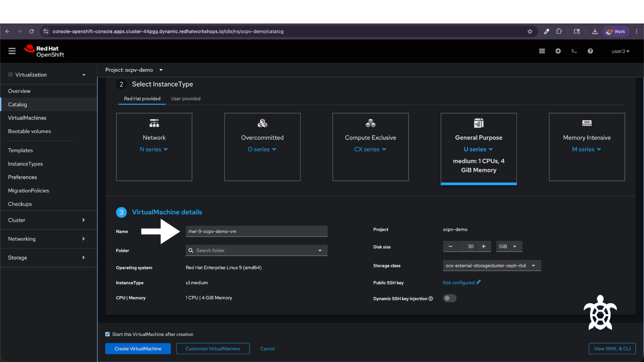Viewport: 644px width, 362px height.
Task: Click the VM Name input field
Action: click(257, 231)
